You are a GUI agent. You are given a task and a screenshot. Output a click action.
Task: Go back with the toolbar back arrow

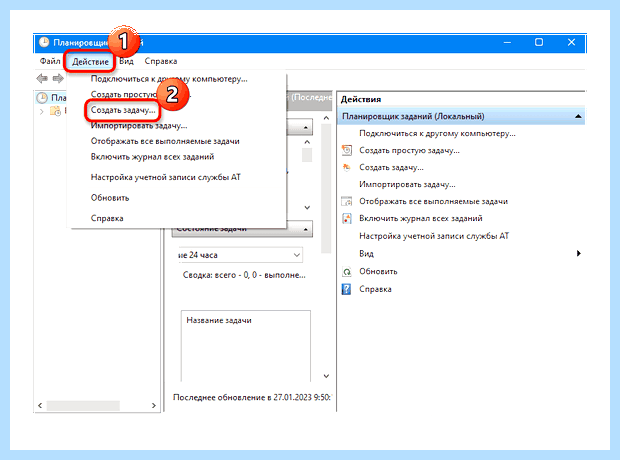pos(42,79)
